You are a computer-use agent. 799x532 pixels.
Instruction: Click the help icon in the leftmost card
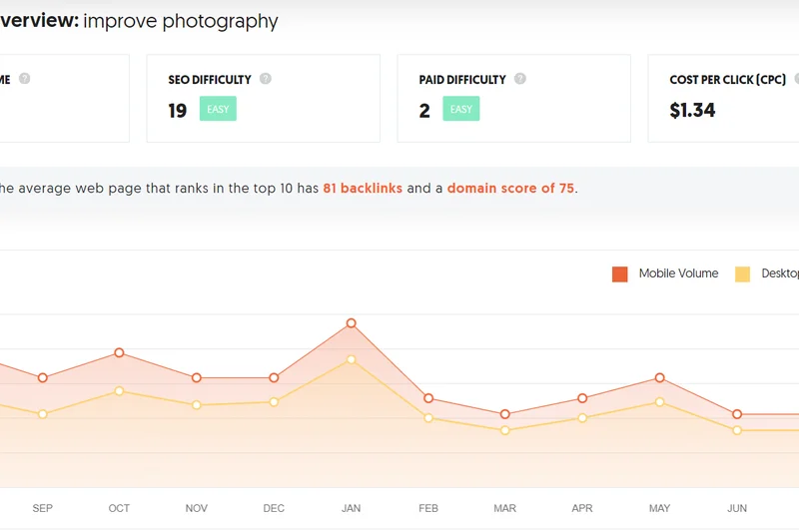click(25, 79)
